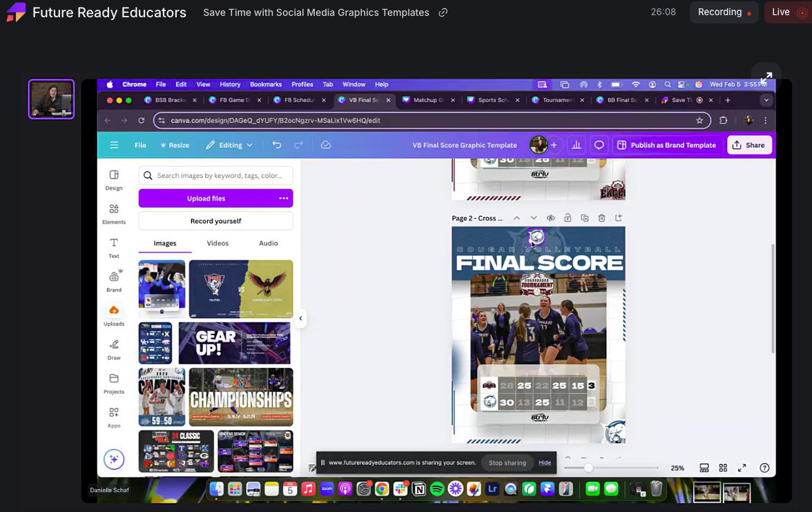Open the zoom percentage dropdown showing 25%
Image resolution: width=812 pixels, height=512 pixels.
pyautogui.click(x=677, y=468)
